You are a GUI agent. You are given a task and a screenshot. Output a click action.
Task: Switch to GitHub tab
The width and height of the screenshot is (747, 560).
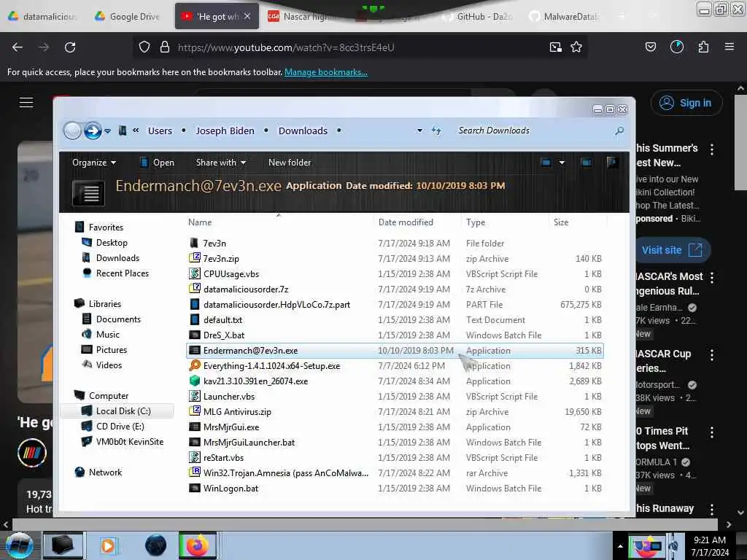pyautogui.click(x=479, y=17)
